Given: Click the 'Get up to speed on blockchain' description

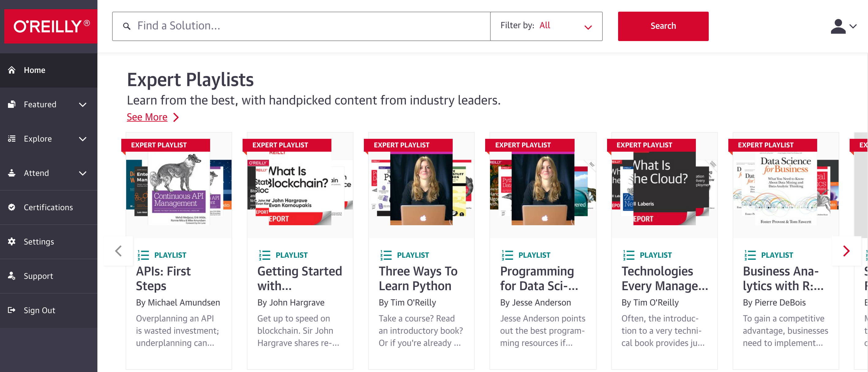Looking at the screenshot, I should coord(298,331).
